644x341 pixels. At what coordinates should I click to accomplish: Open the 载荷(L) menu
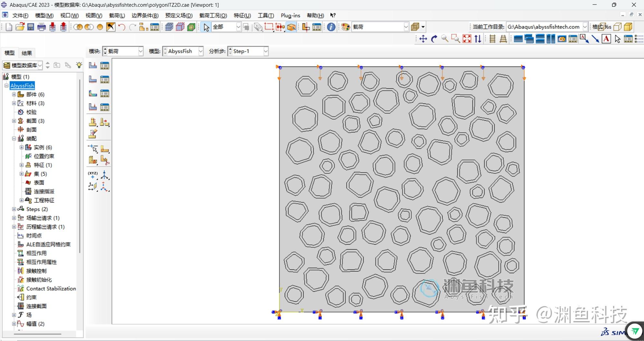coord(117,15)
